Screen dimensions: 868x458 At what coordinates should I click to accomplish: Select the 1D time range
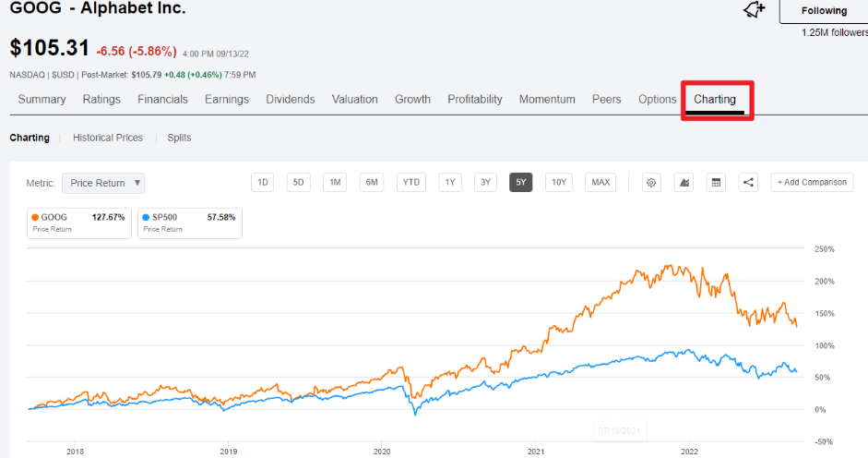click(x=262, y=183)
